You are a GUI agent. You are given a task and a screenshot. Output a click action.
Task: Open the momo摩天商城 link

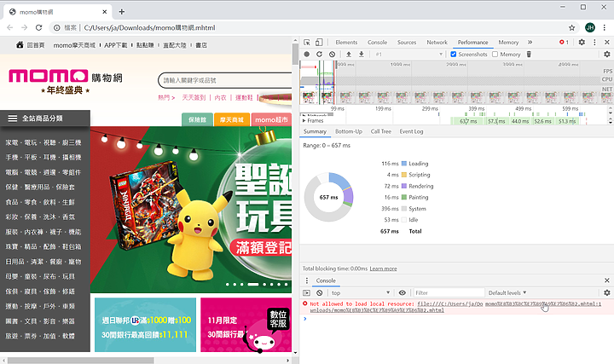[x=74, y=45]
